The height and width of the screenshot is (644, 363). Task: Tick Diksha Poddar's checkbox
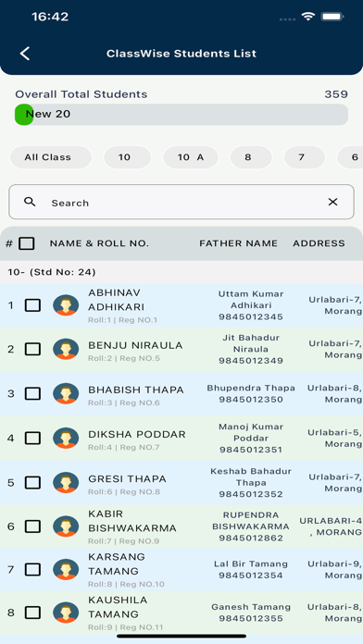tap(33, 438)
